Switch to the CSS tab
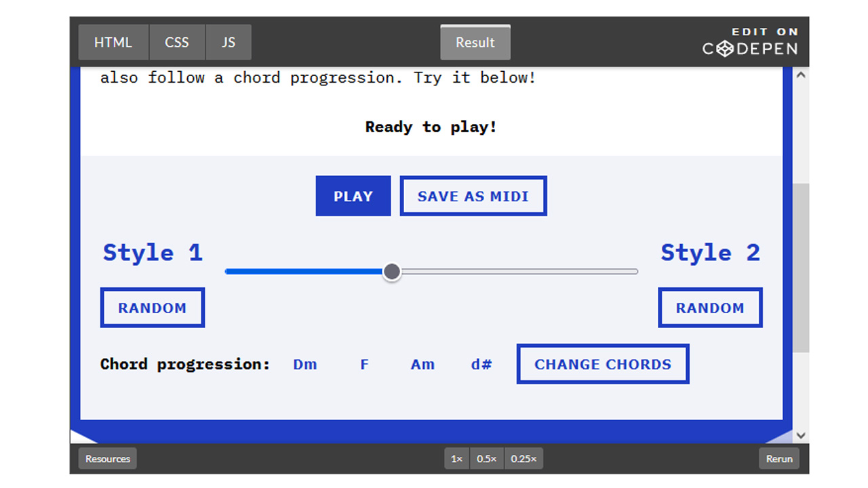The width and height of the screenshot is (868, 488). [x=177, y=42]
